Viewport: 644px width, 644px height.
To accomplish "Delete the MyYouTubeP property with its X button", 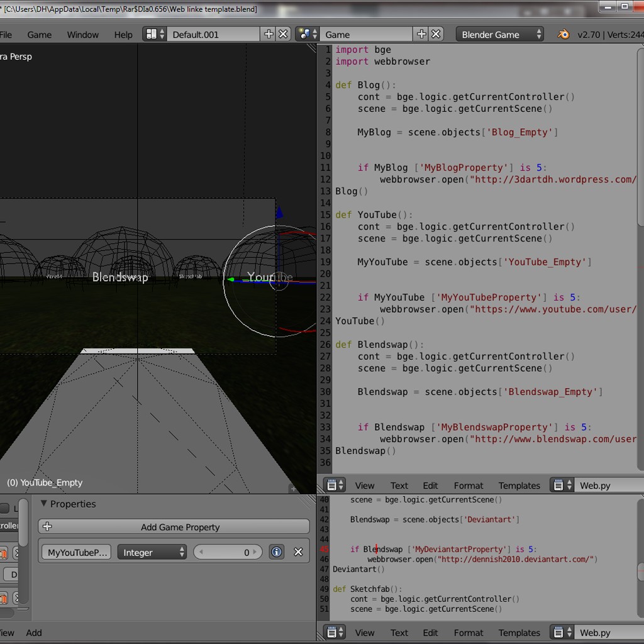I will point(298,552).
